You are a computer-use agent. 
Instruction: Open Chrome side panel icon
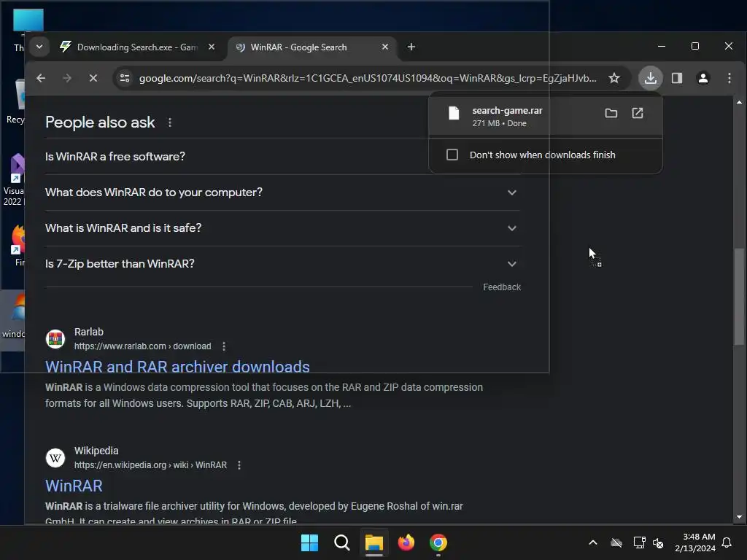click(x=676, y=78)
